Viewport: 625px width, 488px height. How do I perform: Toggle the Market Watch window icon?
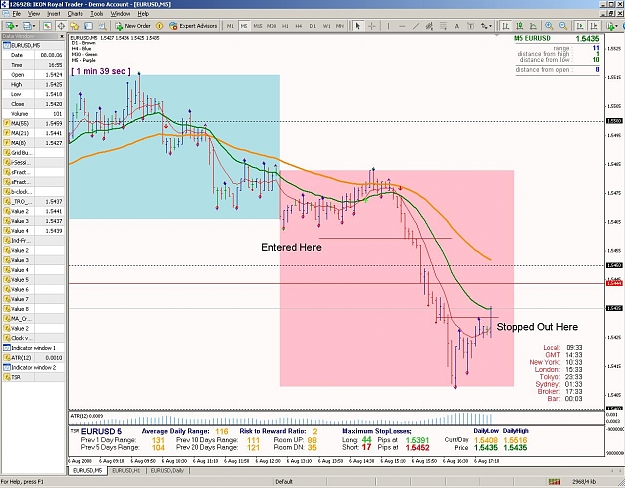coord(47,26)
